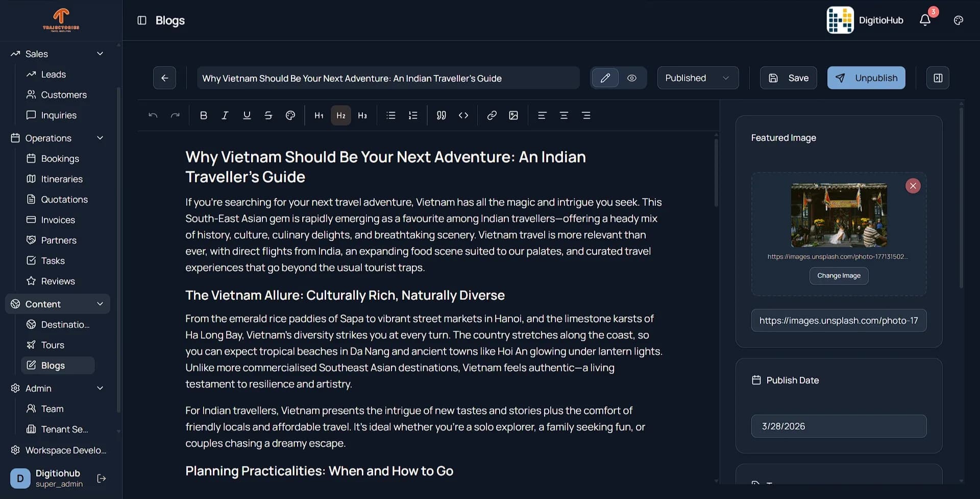
Task: Toggle underline formatting
Action: 247,115
